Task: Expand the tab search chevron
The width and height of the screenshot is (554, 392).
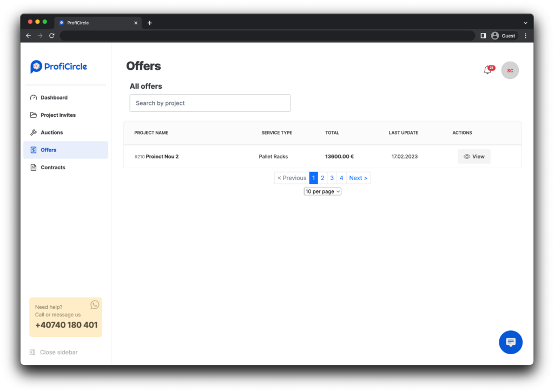Action: coord(525,23)
